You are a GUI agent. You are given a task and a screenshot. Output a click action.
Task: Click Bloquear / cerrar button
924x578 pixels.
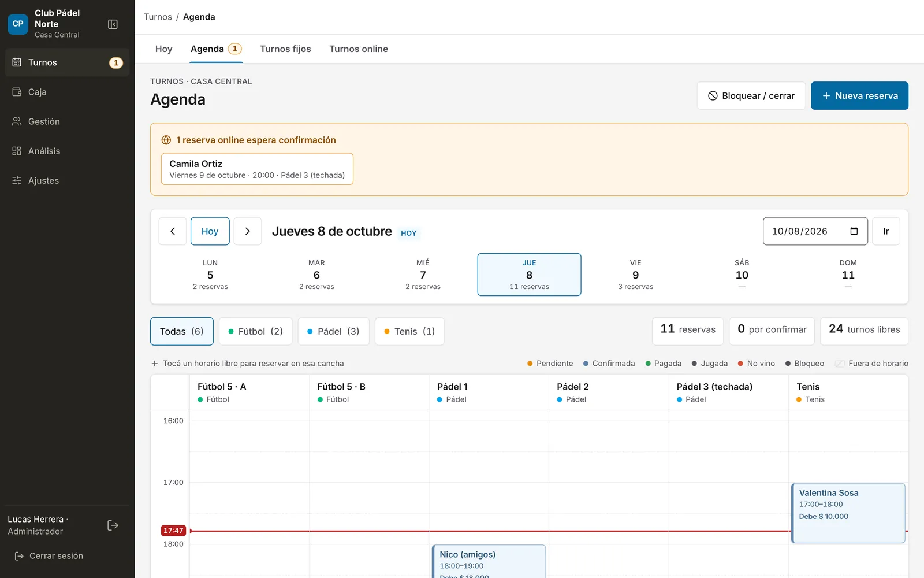pyautogui.click(x=751, y=96)
